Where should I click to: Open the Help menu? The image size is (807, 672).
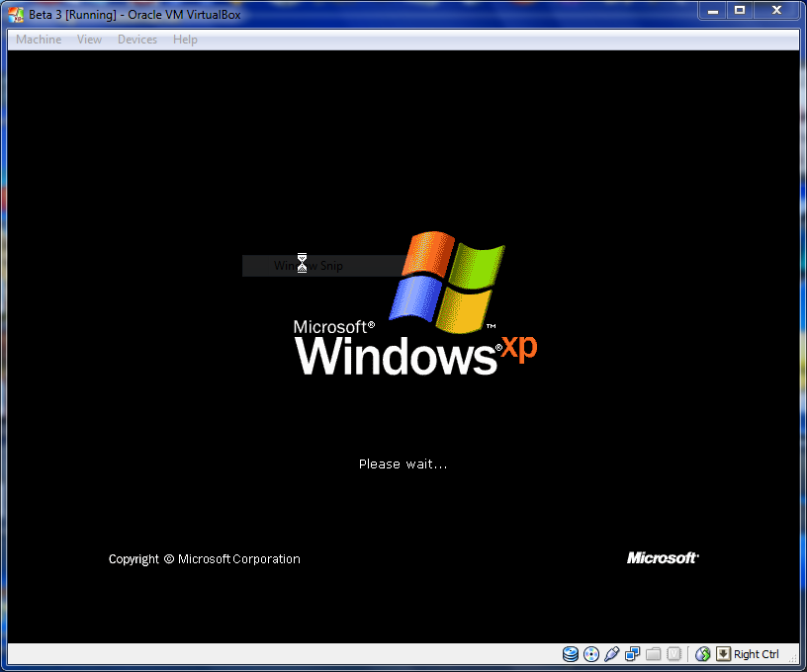coord(185,40)
